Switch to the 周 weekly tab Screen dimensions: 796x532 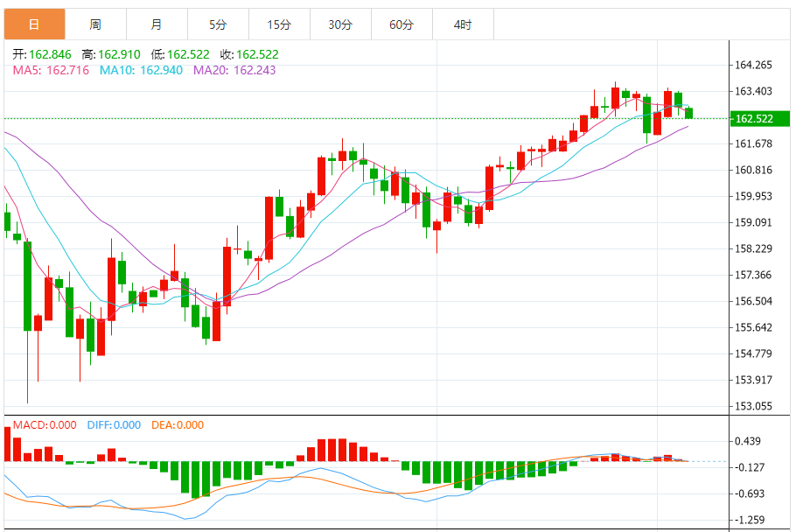point(95,24)
